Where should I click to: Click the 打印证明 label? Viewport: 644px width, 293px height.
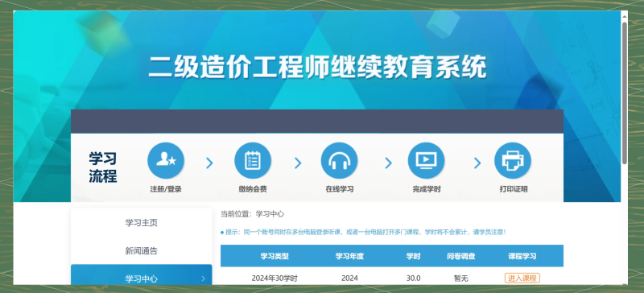[514, 189]
